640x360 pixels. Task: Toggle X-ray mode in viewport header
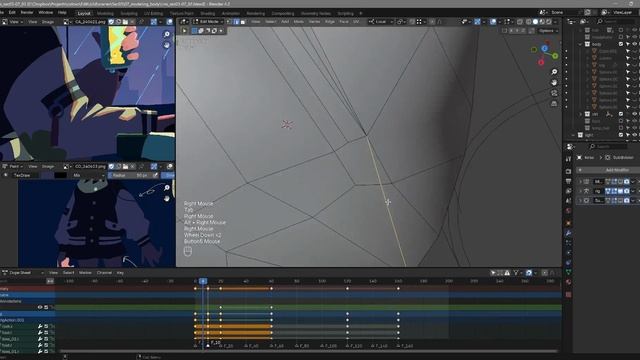(x=520, y=22)
